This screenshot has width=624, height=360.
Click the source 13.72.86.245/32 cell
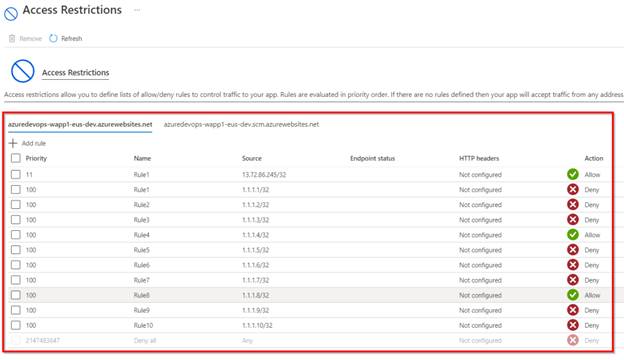coord(264,175)
